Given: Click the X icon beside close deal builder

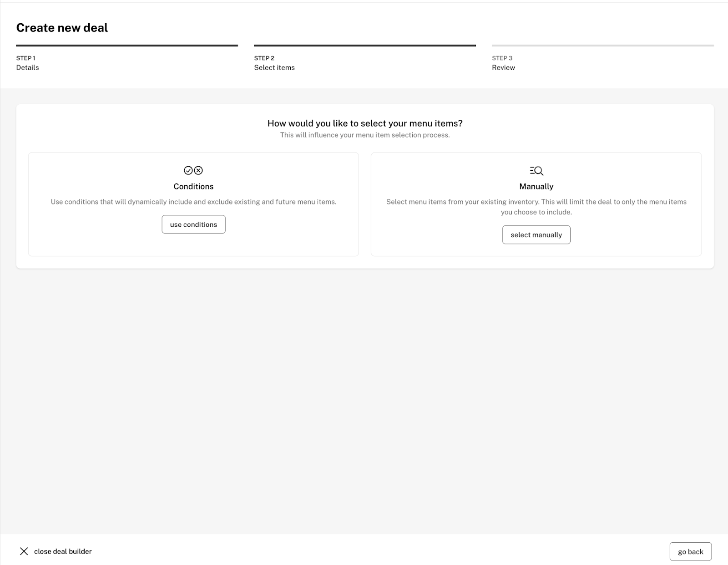Looking at the screenshot, I should (x=24, y=551).
